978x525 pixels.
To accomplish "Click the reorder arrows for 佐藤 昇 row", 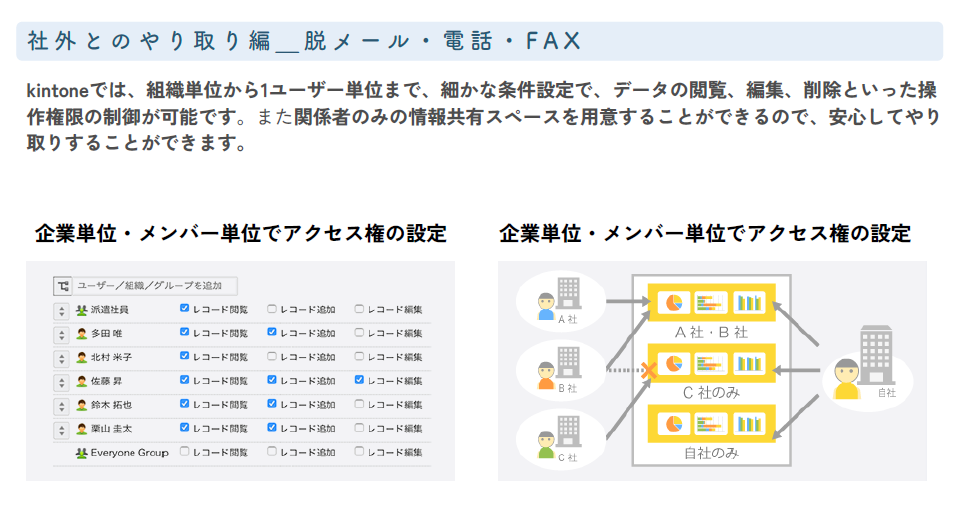I will point(61,382).
